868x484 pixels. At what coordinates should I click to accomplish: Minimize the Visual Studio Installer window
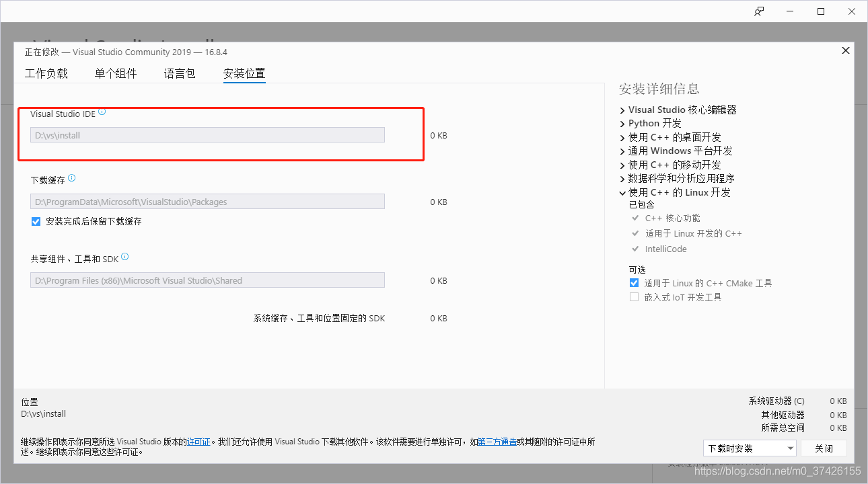790,11
